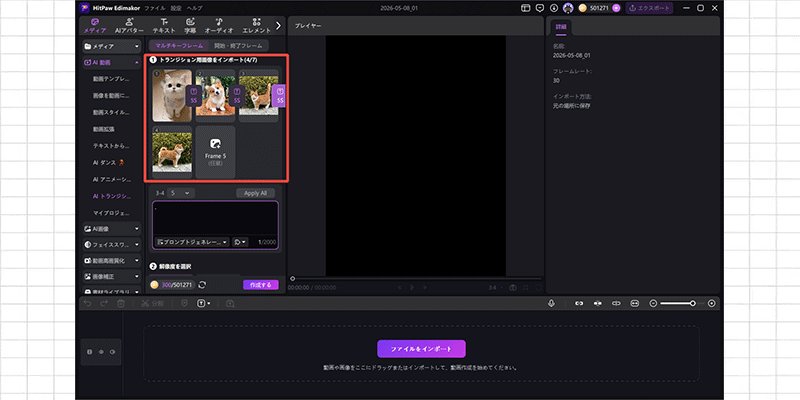Open transition 5S between frames 2 and 3
This screenshot has height=400, width=800.
(237, 95)
